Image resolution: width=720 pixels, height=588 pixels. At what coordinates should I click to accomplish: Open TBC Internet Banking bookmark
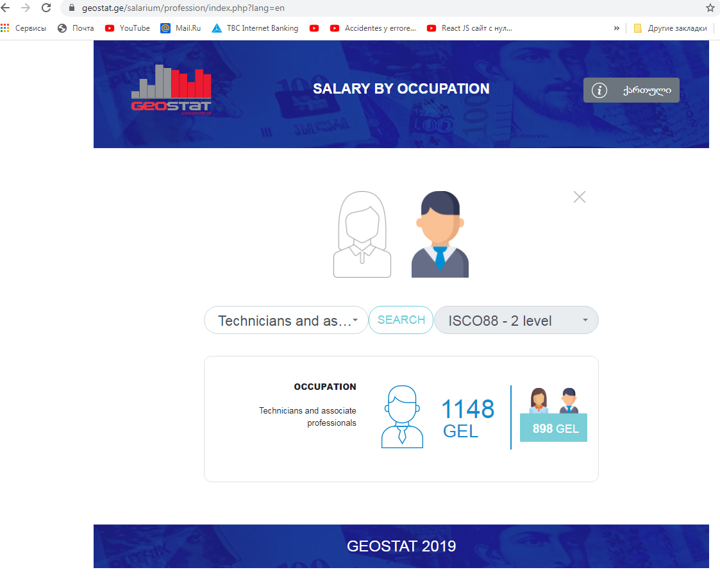coord(255,28)
